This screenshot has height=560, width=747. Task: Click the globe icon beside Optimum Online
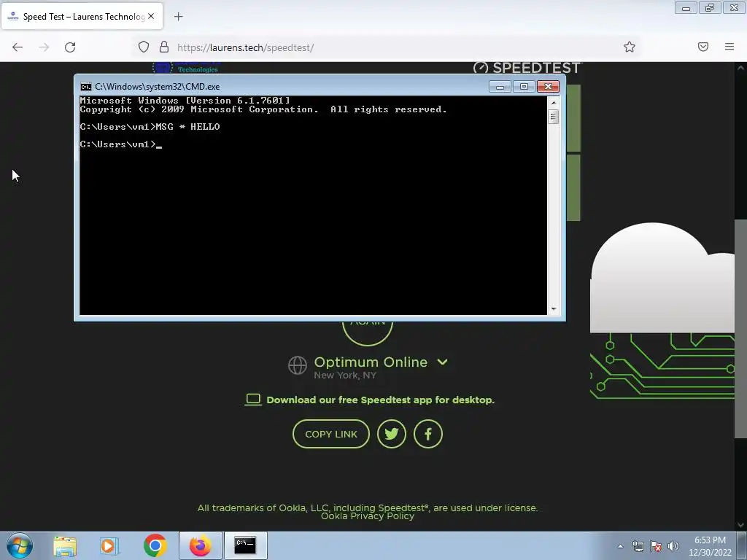298,366
